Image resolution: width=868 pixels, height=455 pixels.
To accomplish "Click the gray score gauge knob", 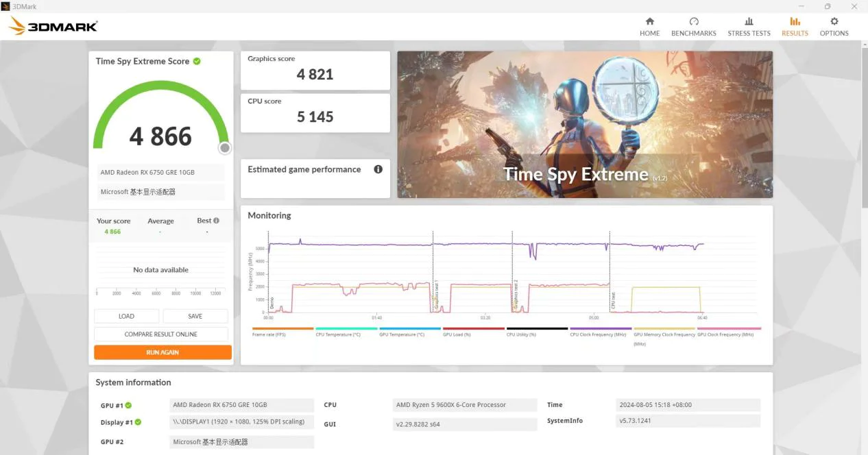I will [x=225, y=148].
